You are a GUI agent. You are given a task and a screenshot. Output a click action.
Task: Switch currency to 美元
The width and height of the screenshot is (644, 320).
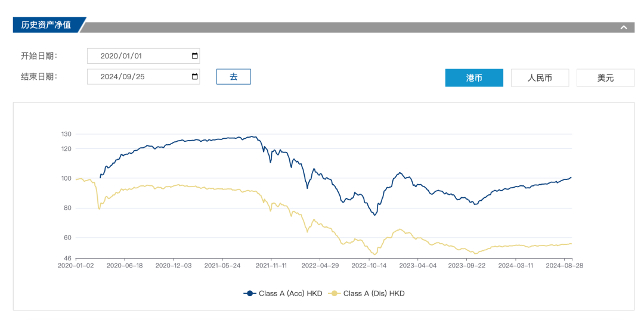coord(605,78)
